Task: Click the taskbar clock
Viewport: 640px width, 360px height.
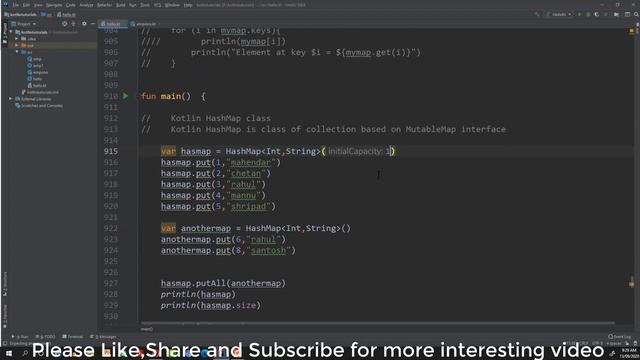Action: point(629,353)
